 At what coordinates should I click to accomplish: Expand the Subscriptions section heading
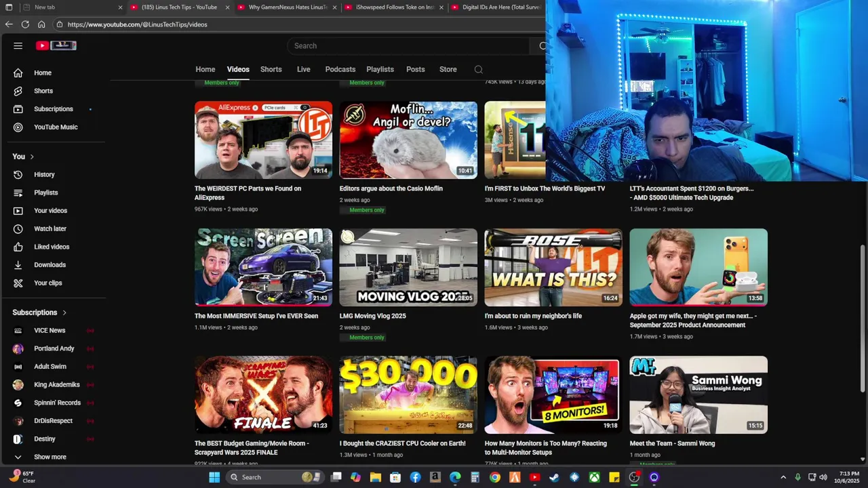tap(39, 312)
